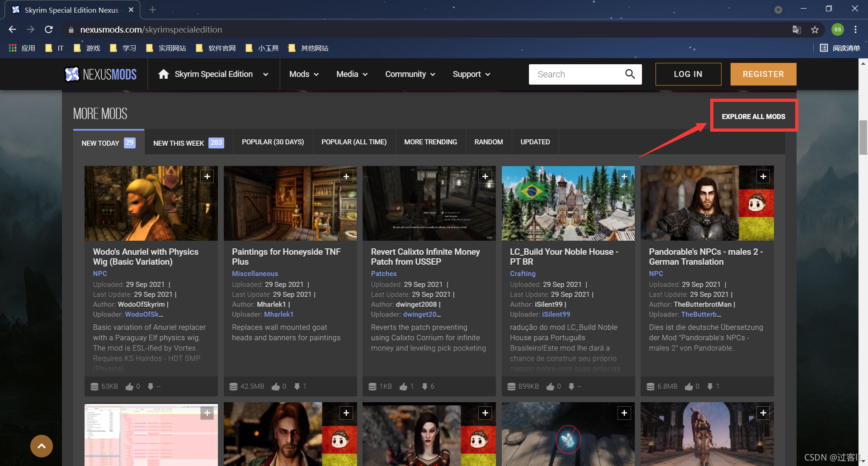This screenshot has width=868, height=466.
Task: Open the Mods dropdown menu
Action: [304, 74]
